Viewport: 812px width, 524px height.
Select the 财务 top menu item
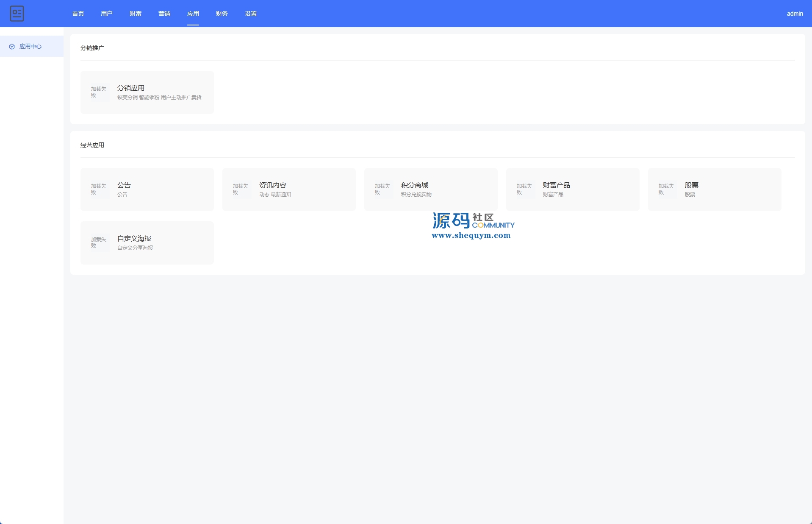222,14
